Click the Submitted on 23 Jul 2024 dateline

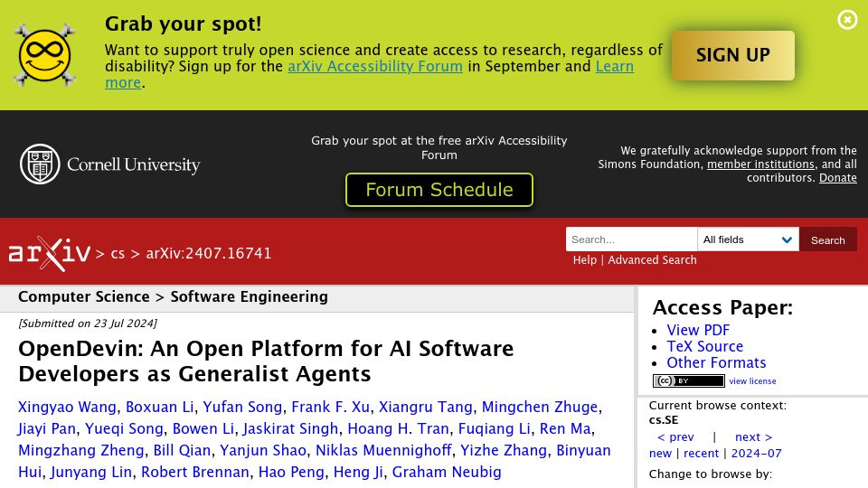[88, 324]
